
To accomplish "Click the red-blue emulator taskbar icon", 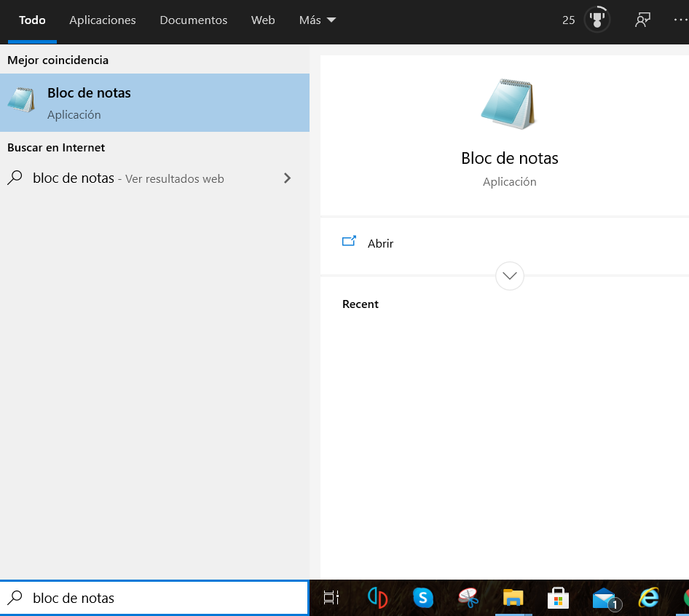I will (x=377, y=598).
